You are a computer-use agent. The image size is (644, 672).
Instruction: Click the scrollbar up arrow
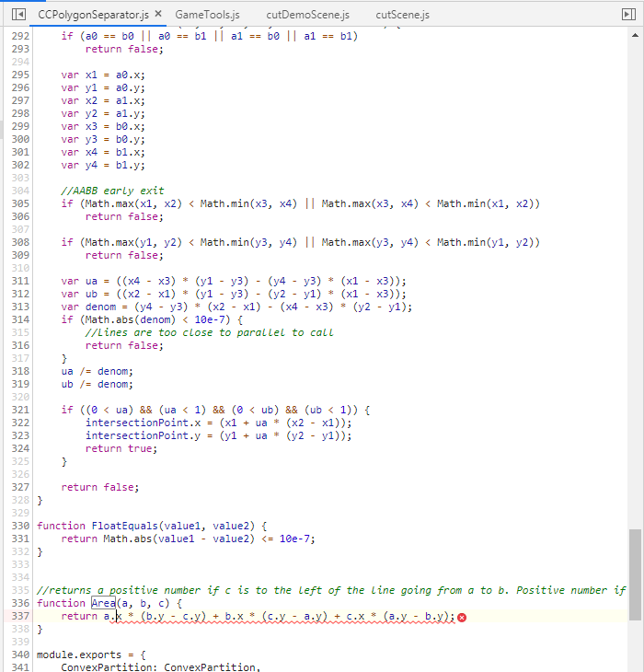[635, 35]
